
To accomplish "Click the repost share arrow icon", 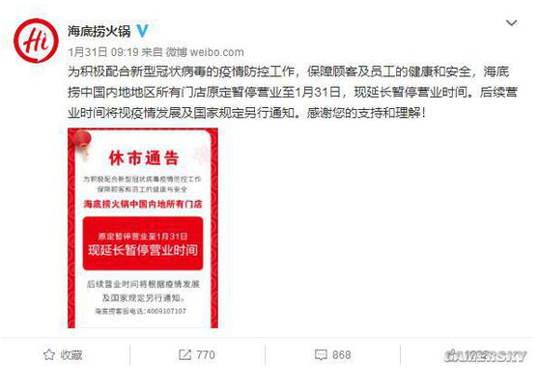I will click(184, 354).
